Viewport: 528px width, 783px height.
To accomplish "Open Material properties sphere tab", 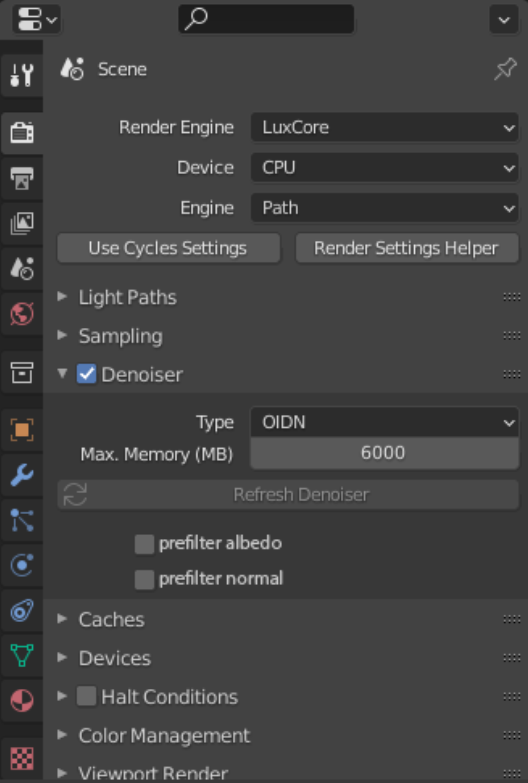I will pos(21,700).
